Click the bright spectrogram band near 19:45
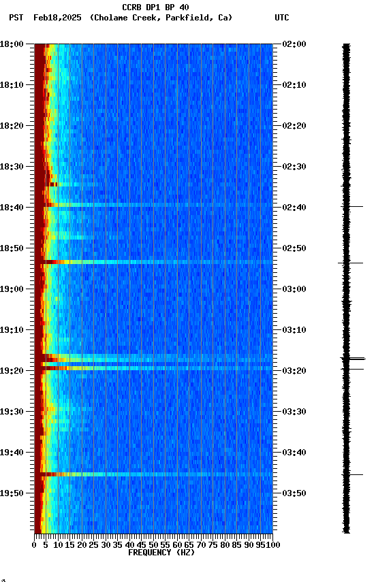 (x=153, y=474)
